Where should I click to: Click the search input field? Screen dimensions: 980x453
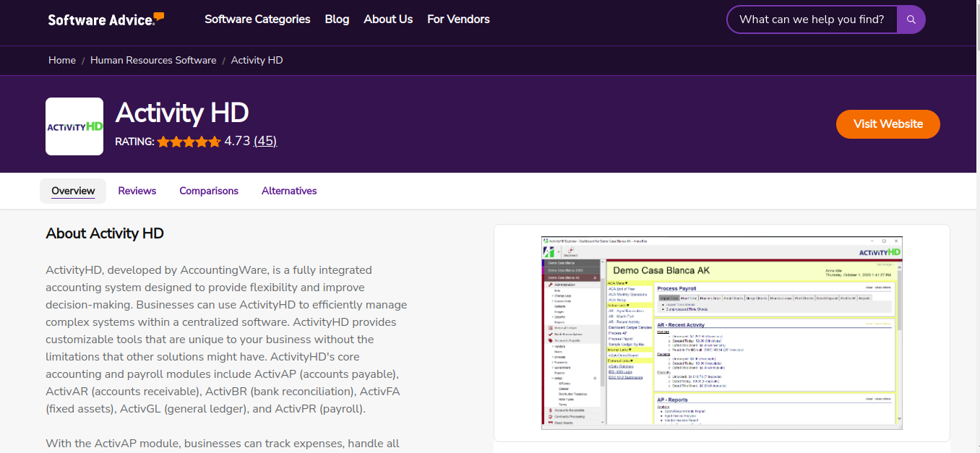coord(812,20)
